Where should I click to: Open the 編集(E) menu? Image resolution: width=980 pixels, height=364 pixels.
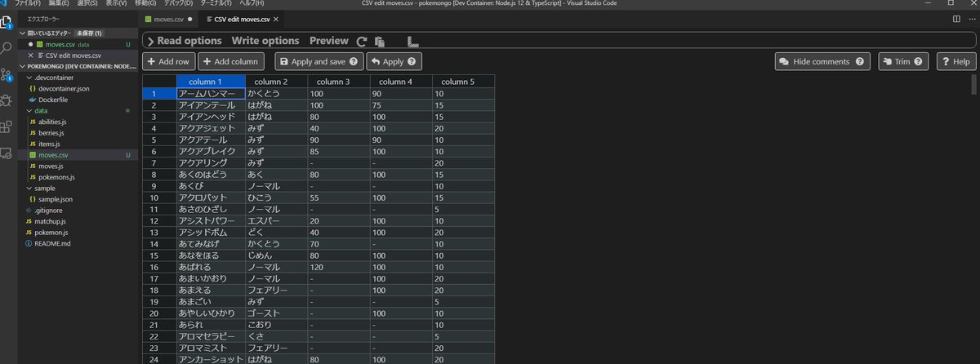coord(59,3)
